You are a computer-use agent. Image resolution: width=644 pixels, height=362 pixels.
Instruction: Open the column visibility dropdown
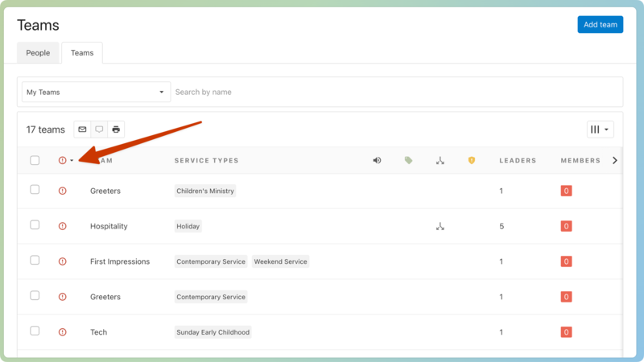(x=600, y=130)
